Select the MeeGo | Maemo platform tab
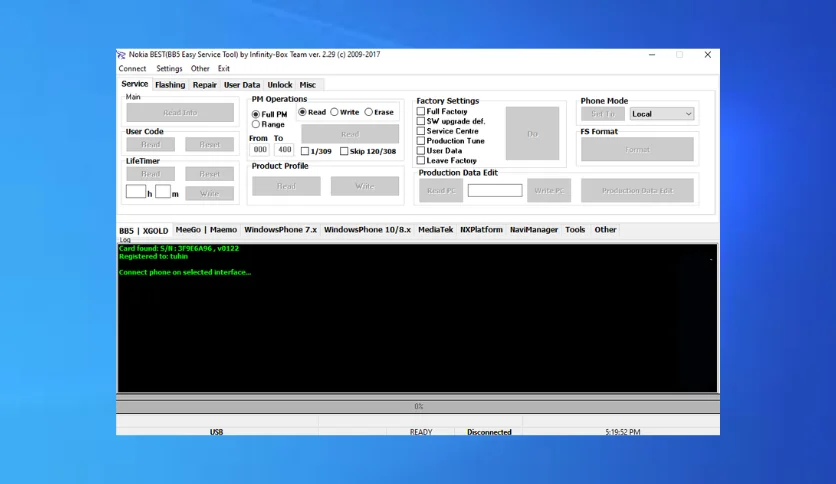The width and height of the screenshot is (836, 484). pyautogui.click(x=206, y=230)
